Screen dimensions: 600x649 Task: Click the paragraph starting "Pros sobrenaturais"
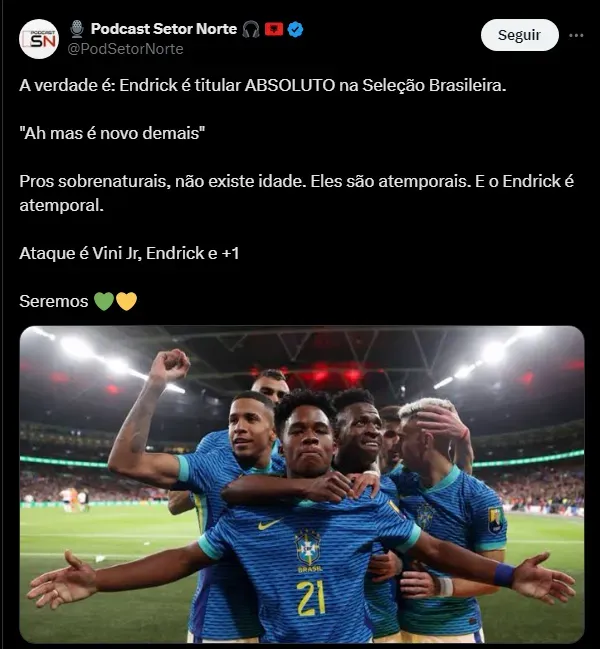click(297, 193)
